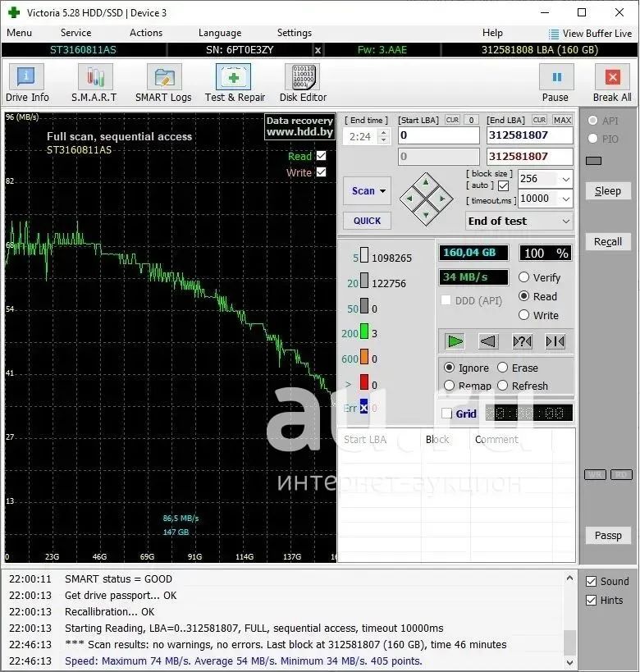The width and height of the screenshot is (640, 672).
Task: Toggle the Read graph checkbox
Action: click(x=321, y=156)
